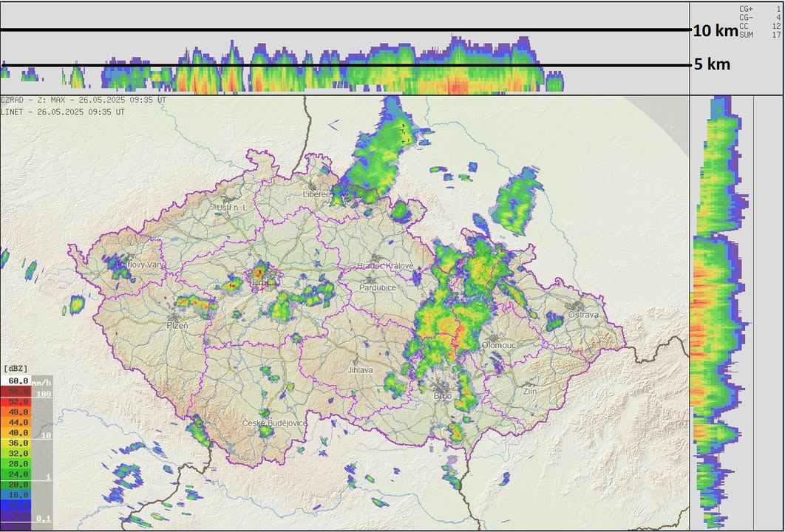The width and height of the screenshot is (785, 532).
Task: Click the side-view cross-section strip above the map
Action: 345,49
